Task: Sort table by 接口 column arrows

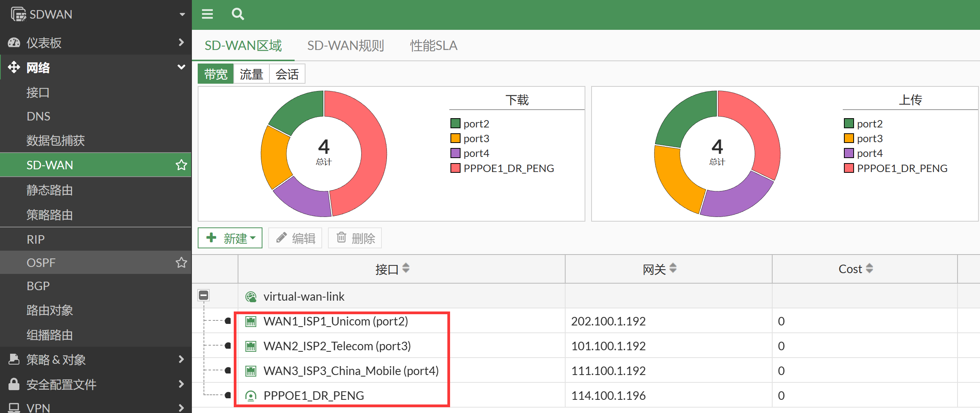Action: tap(406, 268)
